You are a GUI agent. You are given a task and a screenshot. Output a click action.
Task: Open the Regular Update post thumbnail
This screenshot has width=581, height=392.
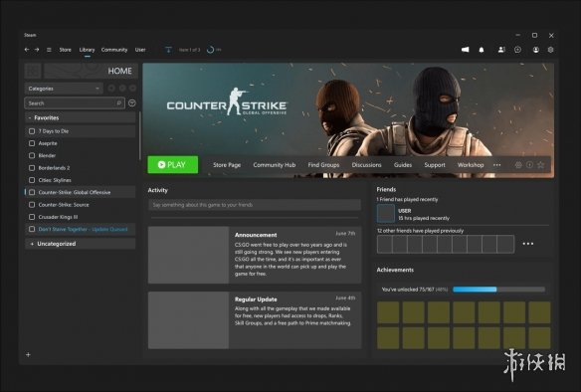tap(189, 320)
